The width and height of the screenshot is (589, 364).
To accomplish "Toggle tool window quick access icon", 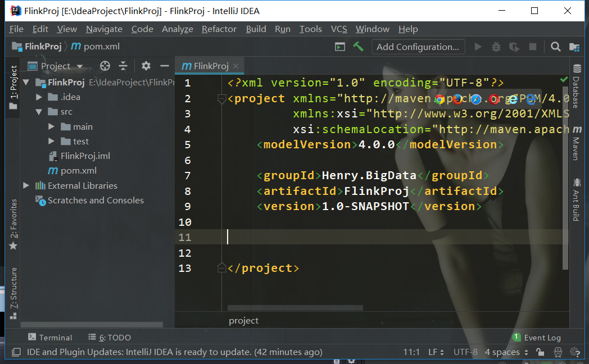I will click(16, 352).
